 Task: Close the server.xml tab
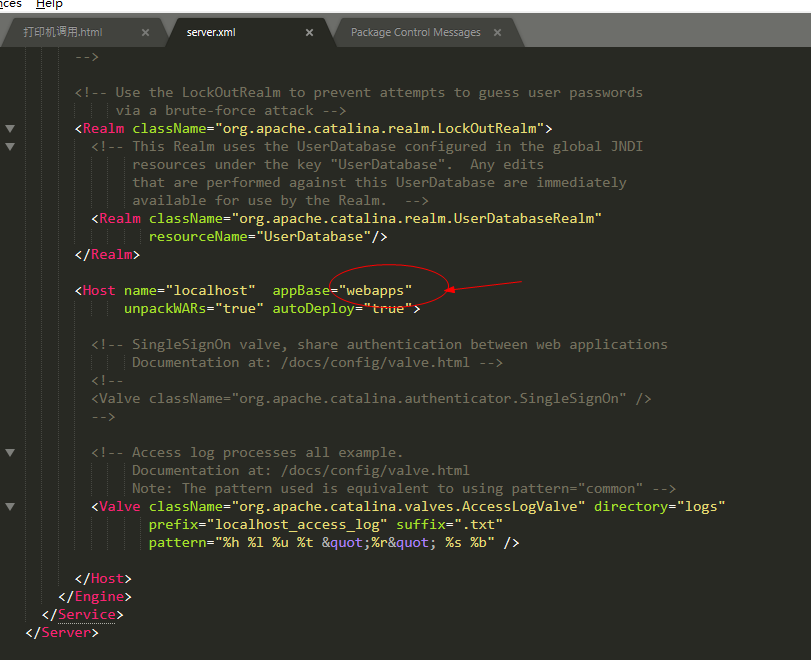pyautogui.click(x=309, y=33)
